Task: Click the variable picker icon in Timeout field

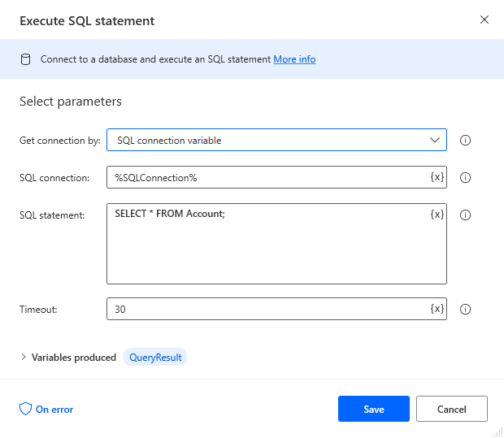Action: click(437, 309)
